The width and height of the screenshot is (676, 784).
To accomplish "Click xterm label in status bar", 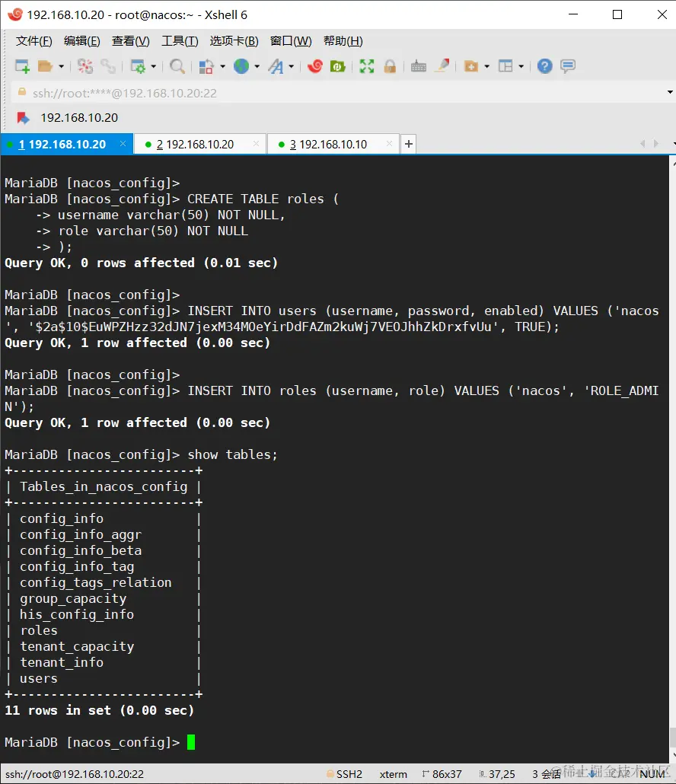I will coord(393,775).
